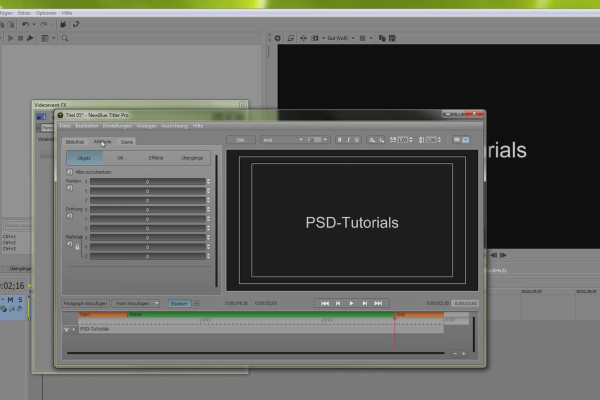Click the Paragraph hinzufügen button
The height and width of the screenshot is (400, 600).
click(x=85, y=304)
